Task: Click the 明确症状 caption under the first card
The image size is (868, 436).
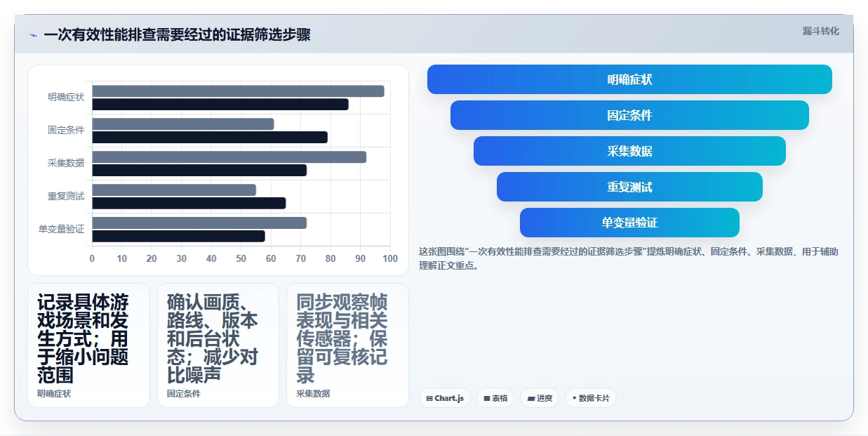Action: pyautogui.click(x=54, y=394)
